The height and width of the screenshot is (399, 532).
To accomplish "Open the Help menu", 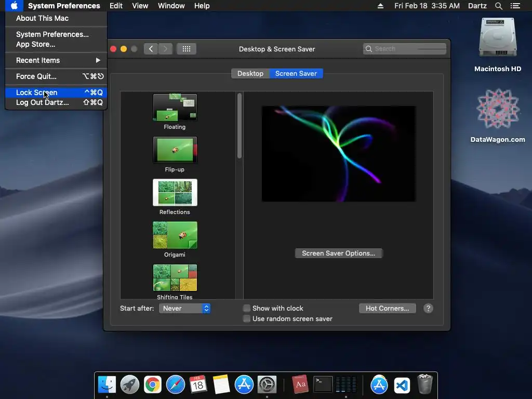I will coord(202,6).
